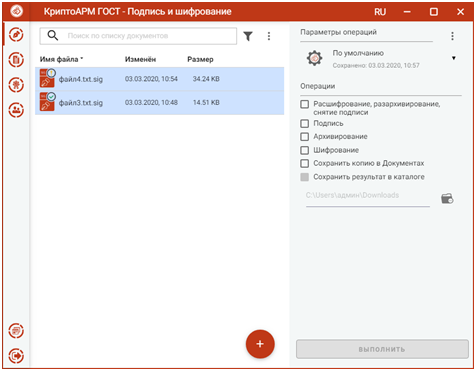
Task: Open the document list filter
Action: tap(248, 36)
